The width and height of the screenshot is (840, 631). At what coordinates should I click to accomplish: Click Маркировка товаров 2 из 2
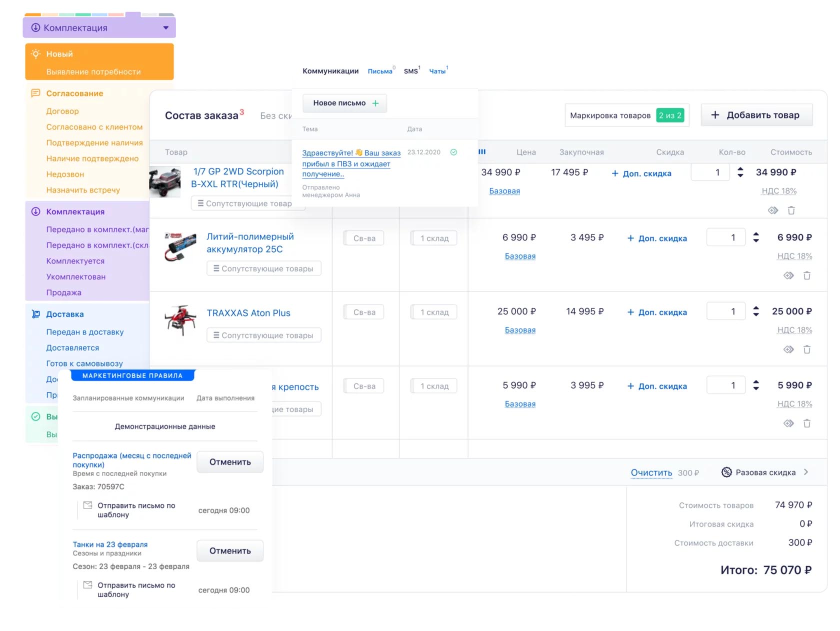(627, 115)
